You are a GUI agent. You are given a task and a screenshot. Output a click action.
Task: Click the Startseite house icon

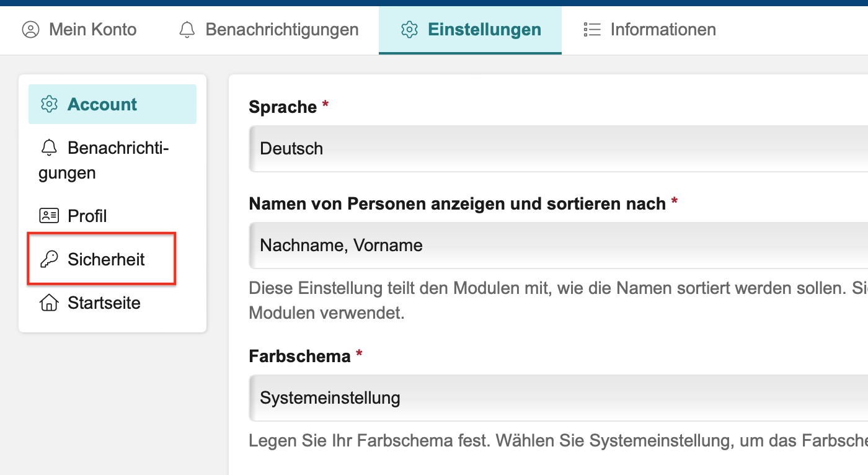click(x=49, y=303)
